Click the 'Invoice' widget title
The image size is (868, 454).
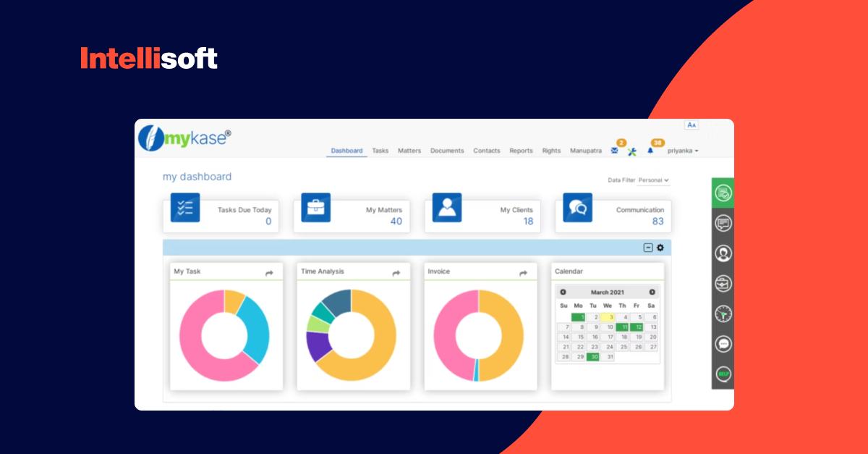pos(438,272)
